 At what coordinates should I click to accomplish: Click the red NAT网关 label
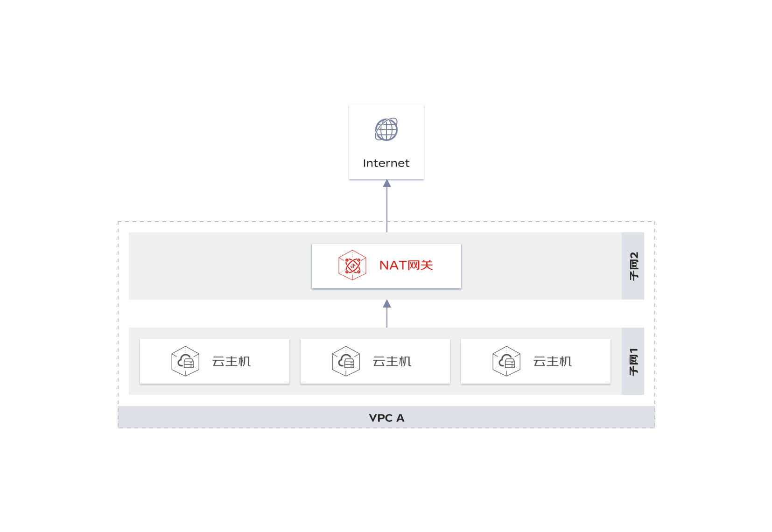point(406,265)
